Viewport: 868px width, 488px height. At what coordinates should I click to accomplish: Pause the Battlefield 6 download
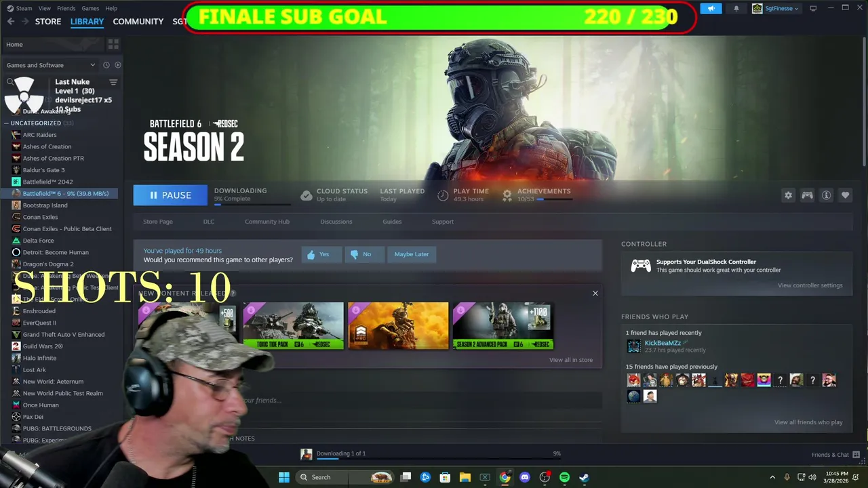click(x=170, y=195)
